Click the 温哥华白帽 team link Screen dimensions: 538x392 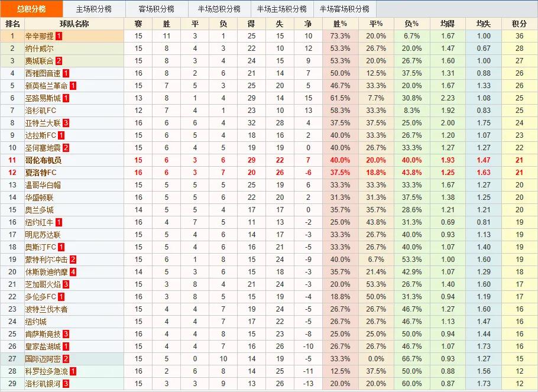[43, 185]
